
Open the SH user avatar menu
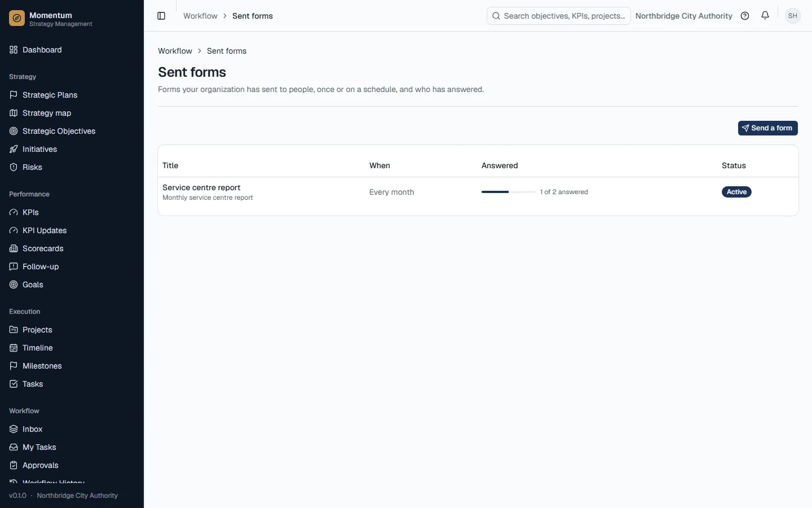tap(793, 16)
